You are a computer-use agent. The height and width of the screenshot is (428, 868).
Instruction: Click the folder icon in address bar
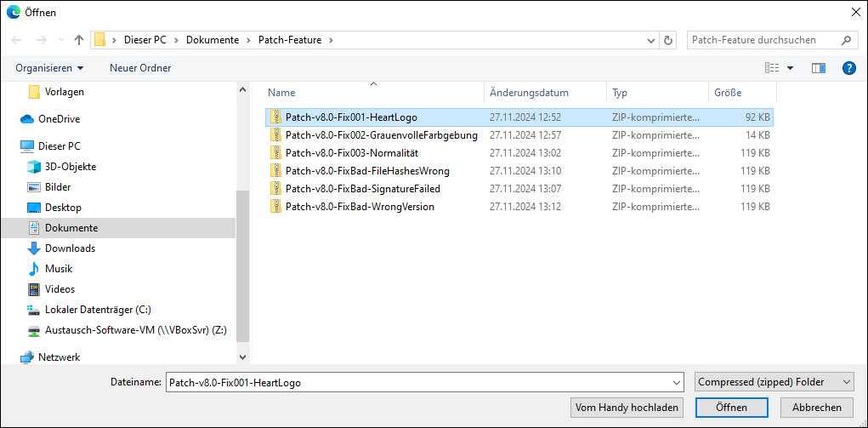99,40
